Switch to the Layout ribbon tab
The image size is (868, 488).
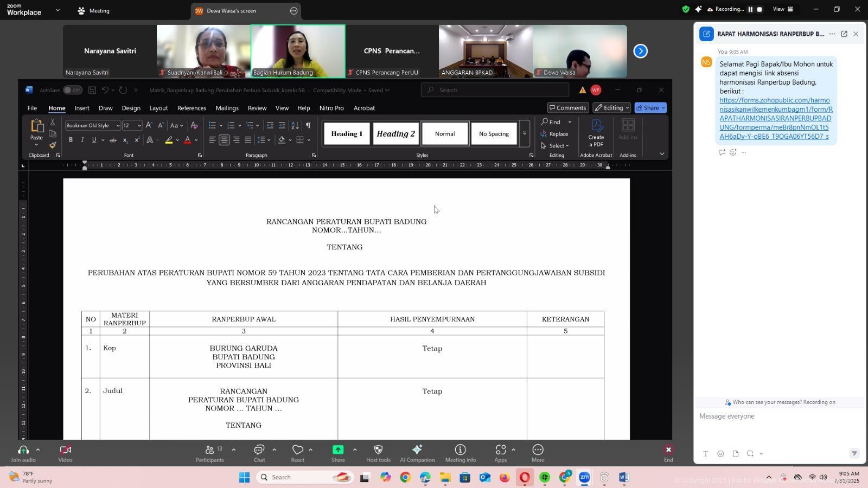(x=158, y=108)
